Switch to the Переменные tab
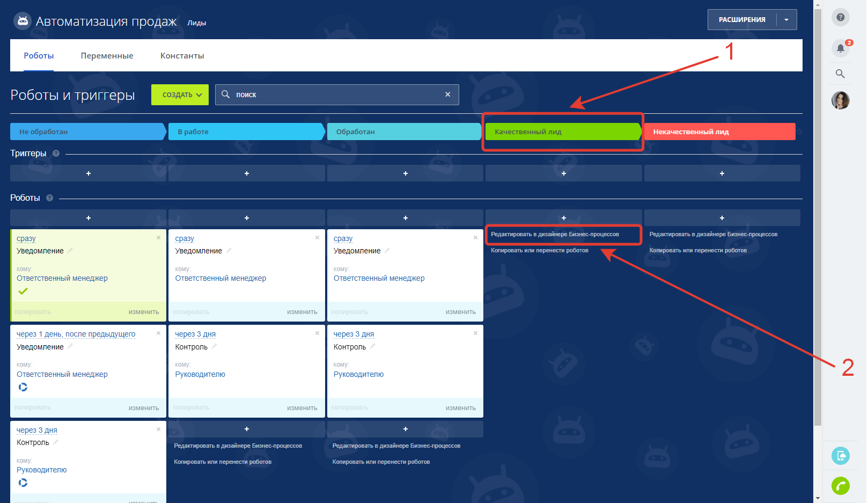The height and width of the screenshot is (503, 868). coord(107,56)
